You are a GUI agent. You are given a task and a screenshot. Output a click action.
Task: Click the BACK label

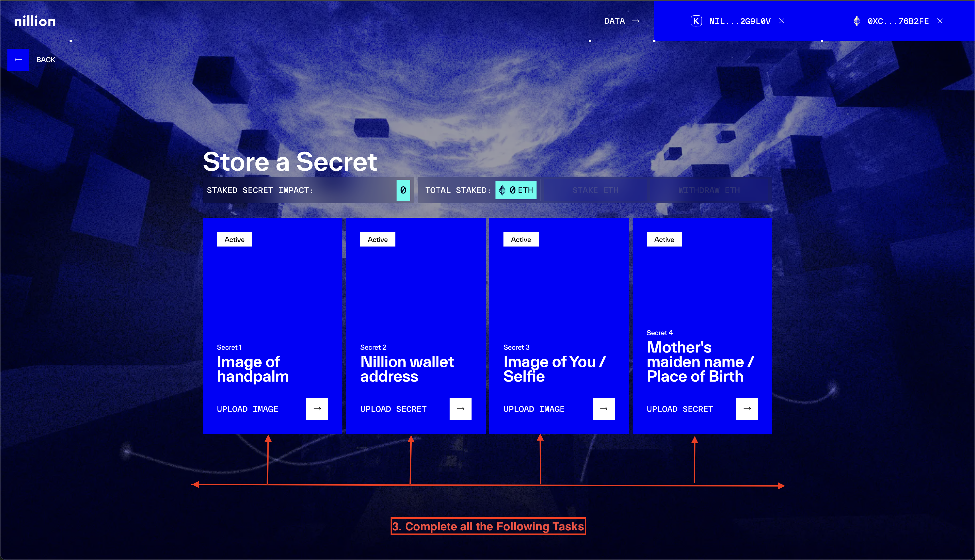tap(46, 60)
